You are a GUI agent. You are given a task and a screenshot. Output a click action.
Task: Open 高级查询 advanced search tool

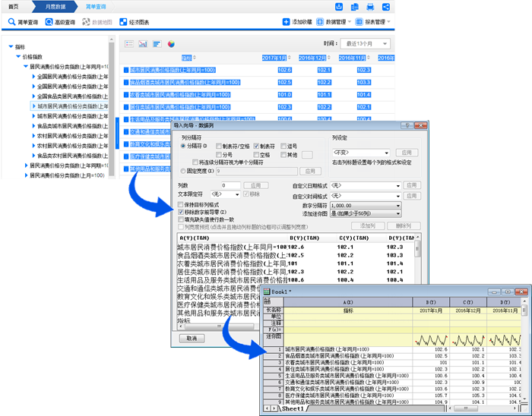pos(60,22)
